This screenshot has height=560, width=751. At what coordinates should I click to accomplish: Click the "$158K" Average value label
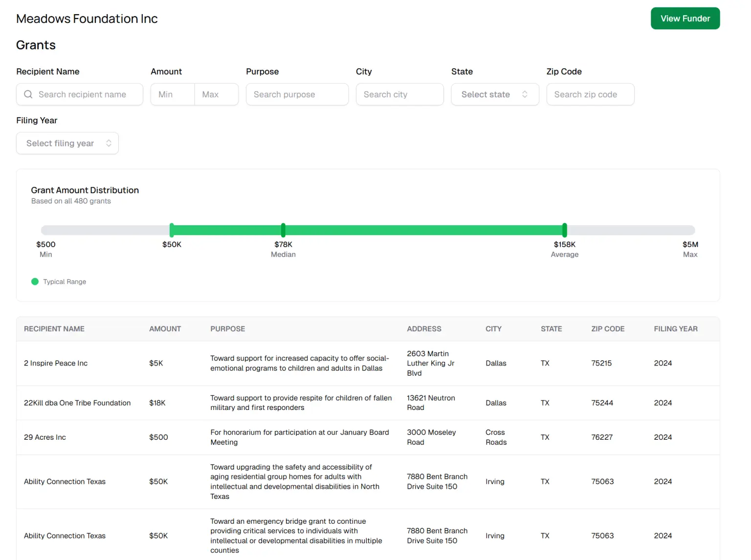pyautogui.click(x=565, y=244)
